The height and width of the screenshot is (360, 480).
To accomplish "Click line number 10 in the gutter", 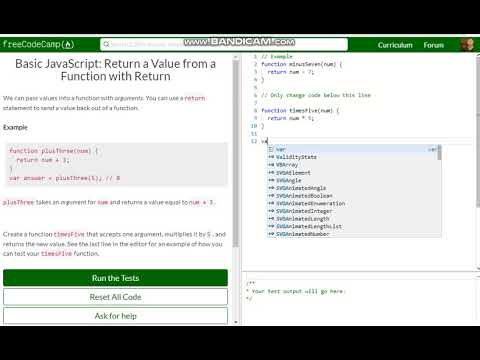I will click(254, 126).
